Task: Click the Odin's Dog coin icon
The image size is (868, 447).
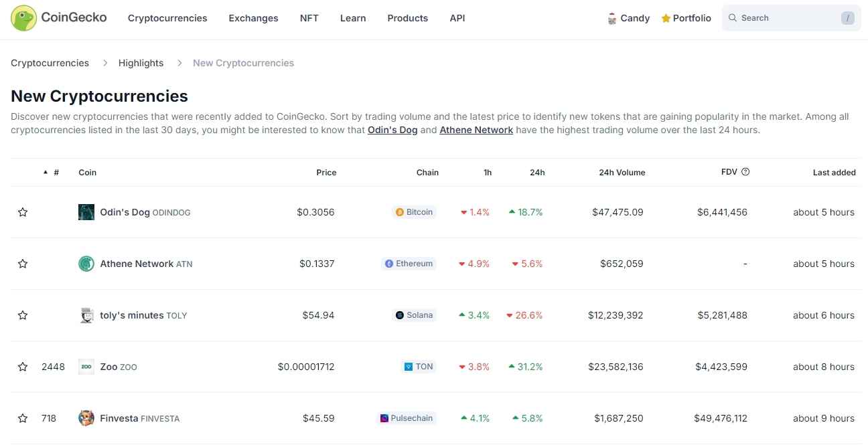Action: pos(86,212)
